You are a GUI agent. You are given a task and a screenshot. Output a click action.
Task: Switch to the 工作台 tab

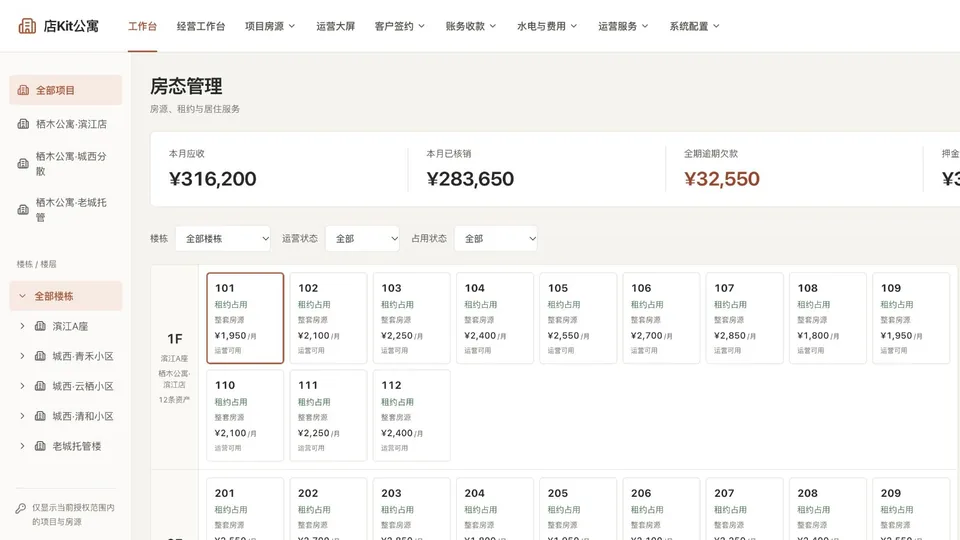coord(143,26)
